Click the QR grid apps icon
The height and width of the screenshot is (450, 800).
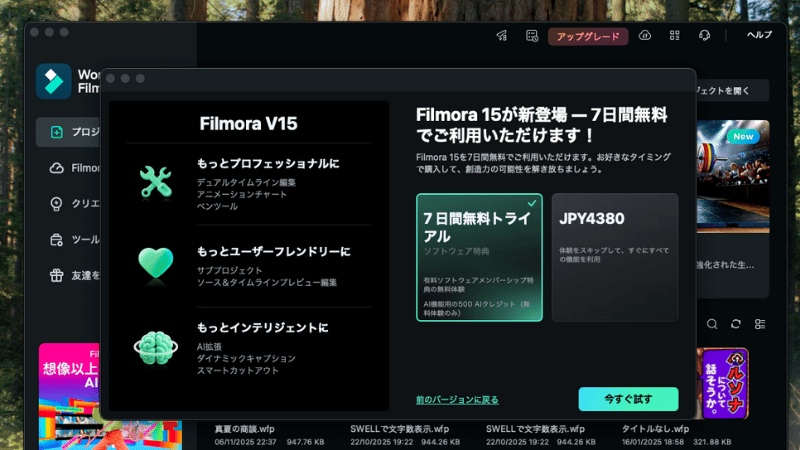(674, 36)
